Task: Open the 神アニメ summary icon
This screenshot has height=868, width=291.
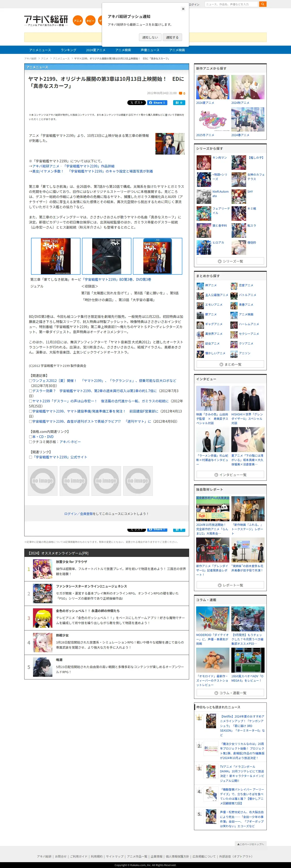Action: (x=200, y=286)
